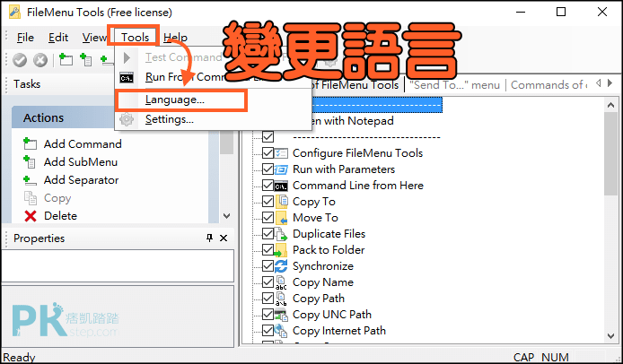Click Add SubMenu action link
This screenshot has height=364, width=623.
click(81, 162)
